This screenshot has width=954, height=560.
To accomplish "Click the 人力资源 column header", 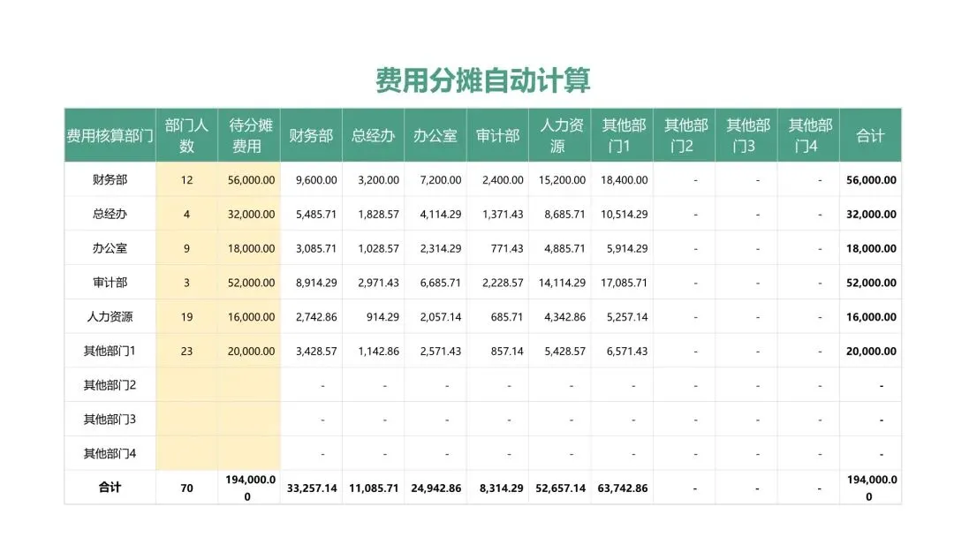I will pyautogui.click(x=560, y=135).
